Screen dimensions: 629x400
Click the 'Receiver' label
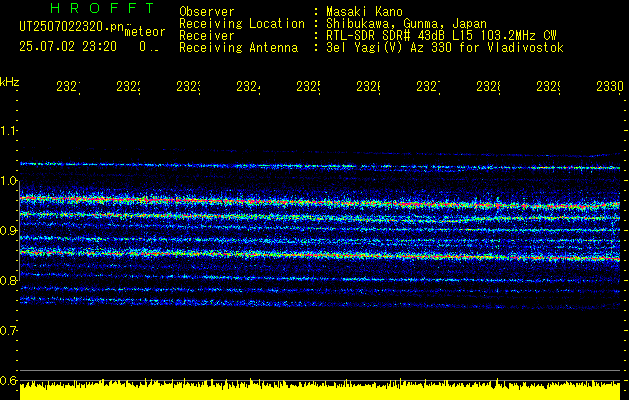point(207,36)
